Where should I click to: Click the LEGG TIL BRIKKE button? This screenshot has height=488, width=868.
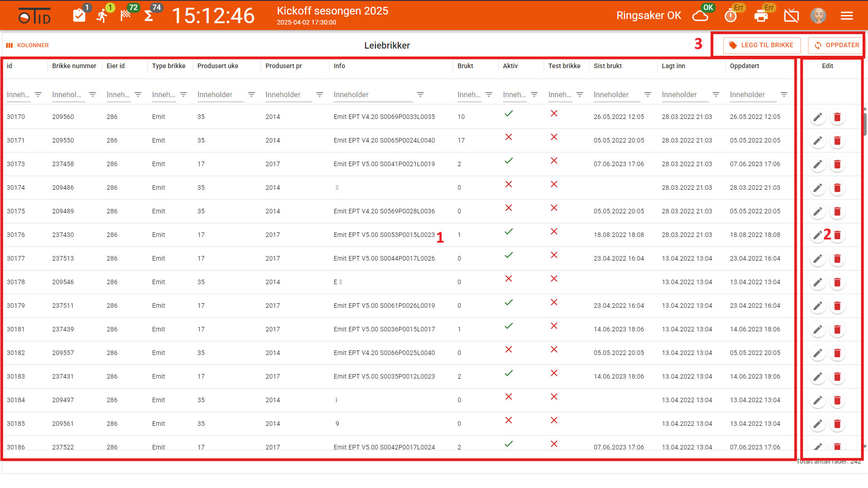(x=762, y=45)
